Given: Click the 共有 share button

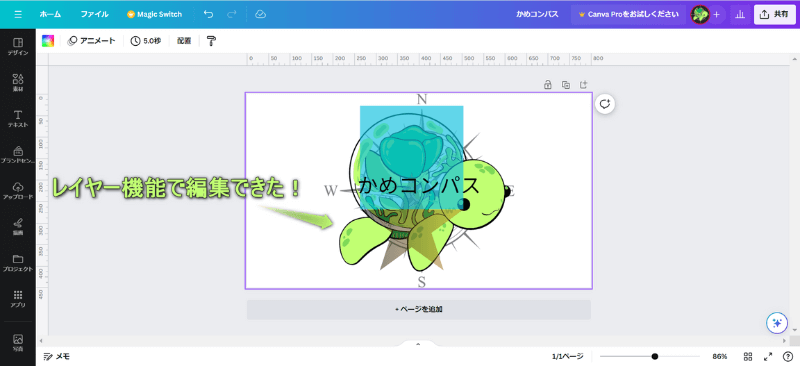Looking at the screenshot, I should (x=774, y=14).
